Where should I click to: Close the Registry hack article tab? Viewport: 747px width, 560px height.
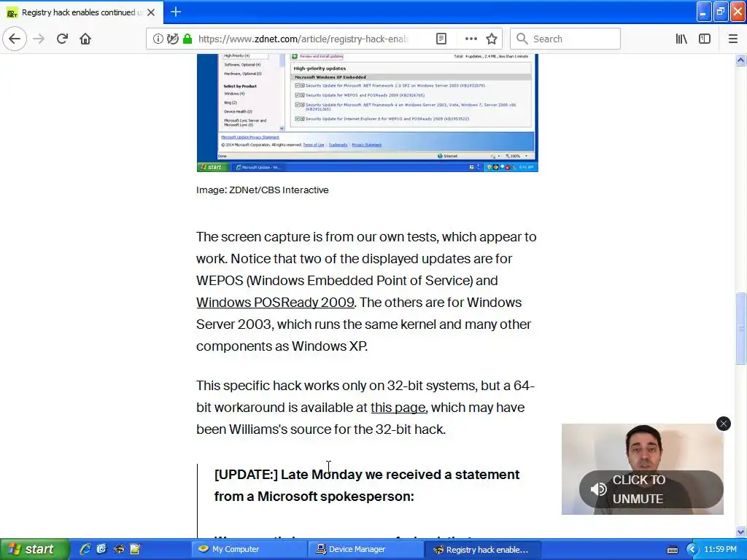(151, 12)
